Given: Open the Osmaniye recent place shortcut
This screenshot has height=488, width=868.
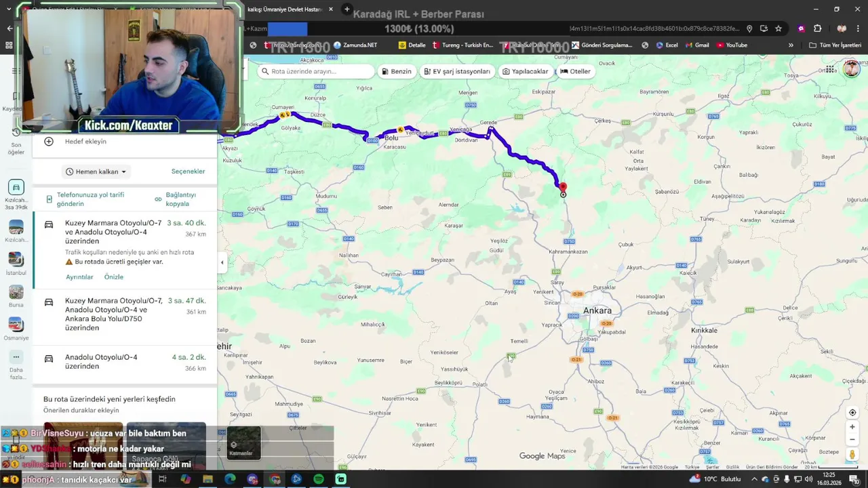Looking at the screenshot, I should tap(16, 325).
